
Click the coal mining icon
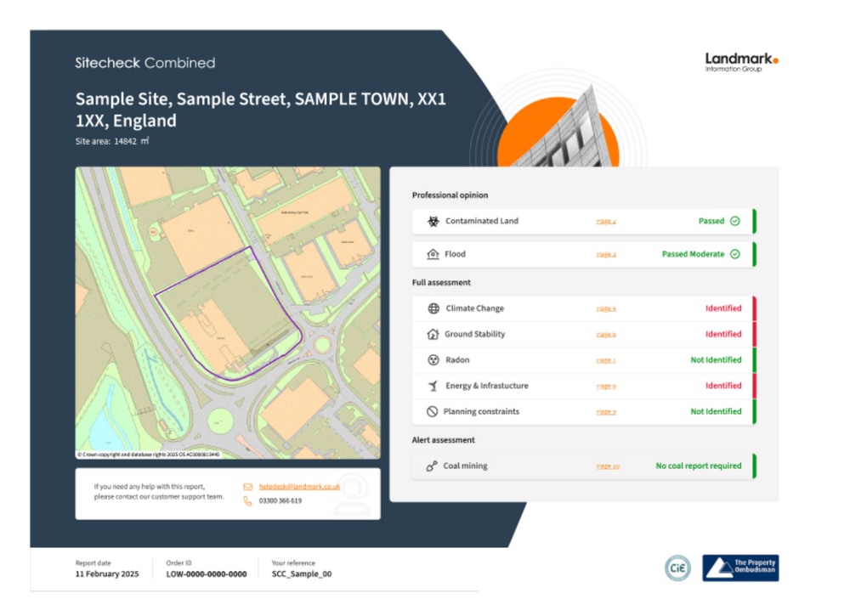432,466
